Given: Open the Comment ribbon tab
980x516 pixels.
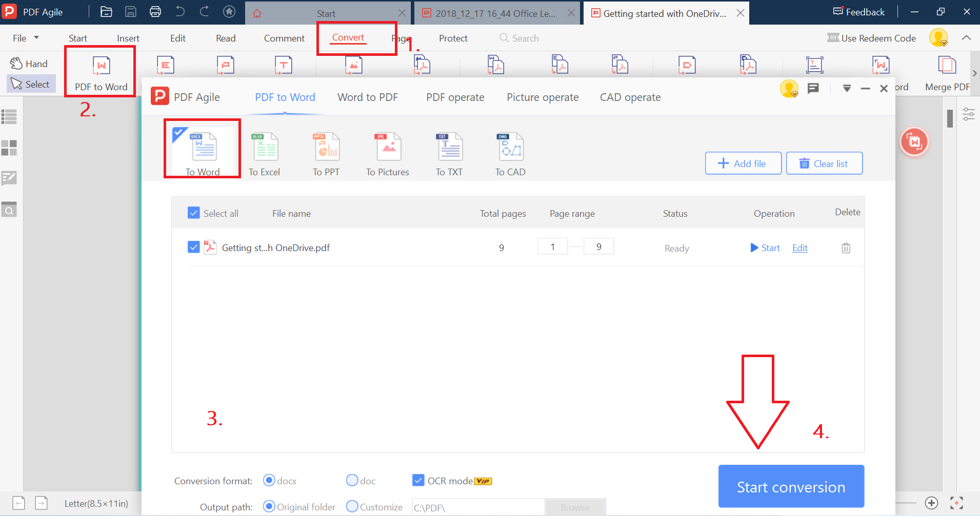Looking at the screenshot, I should click(x=284, y=38).
